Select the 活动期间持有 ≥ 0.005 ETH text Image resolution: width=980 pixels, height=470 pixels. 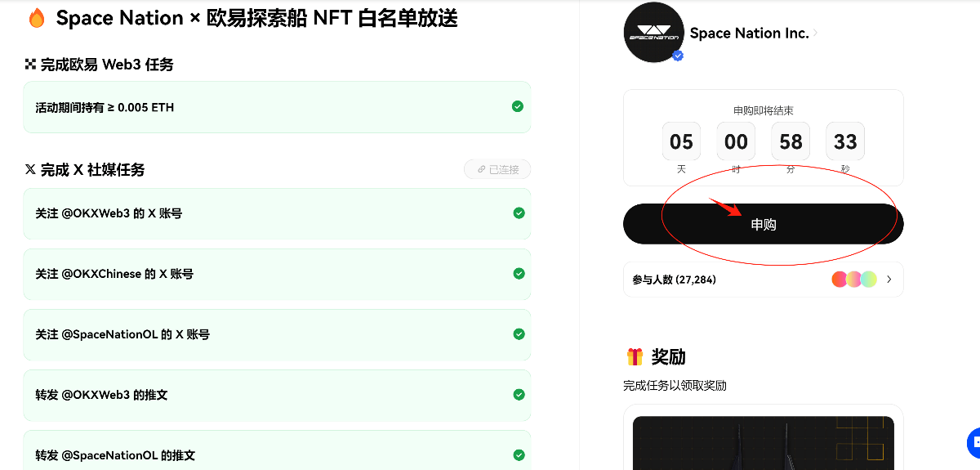click(x=105, y=107)
